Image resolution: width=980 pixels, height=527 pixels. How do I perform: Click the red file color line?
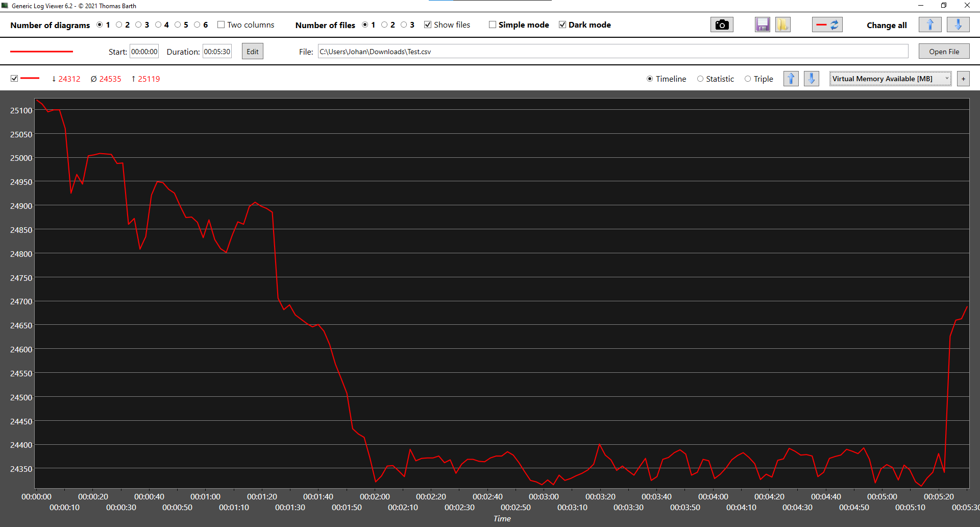(x=42, y=52)
